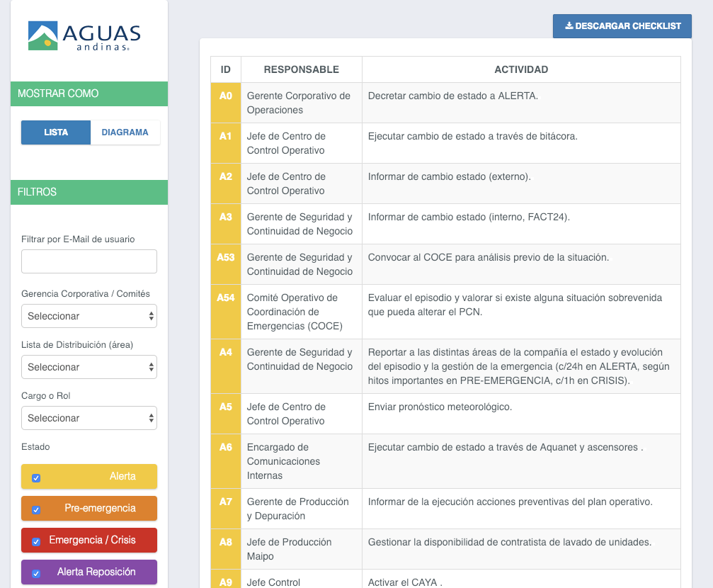Click 'Ejecutar cambio de estado a través de bitácora.'
This screenshot has width=713, height=588.
click(x=472, y=137)
